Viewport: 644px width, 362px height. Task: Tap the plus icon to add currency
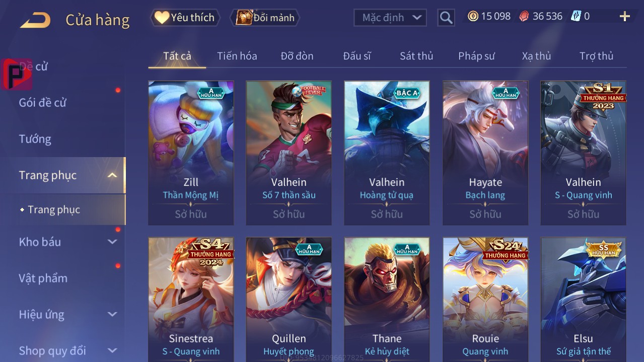tap(625, 17)
